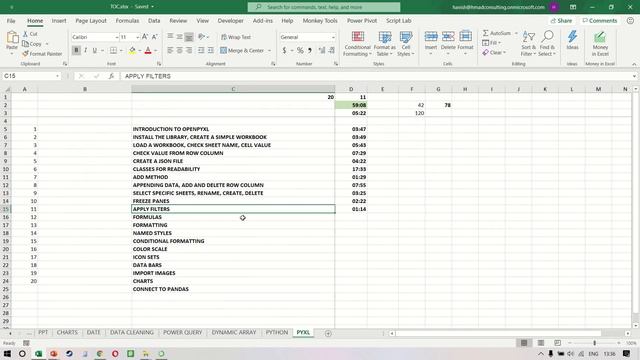Toggle Bold formatting
The height and width of the screenshot is (360, 640).
[x=76, y=51]
